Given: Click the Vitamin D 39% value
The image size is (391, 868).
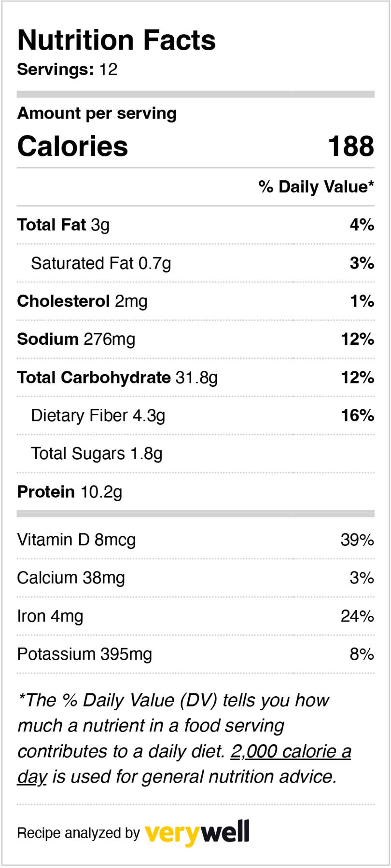Looking at the screenshot, I should coord(357,540).
